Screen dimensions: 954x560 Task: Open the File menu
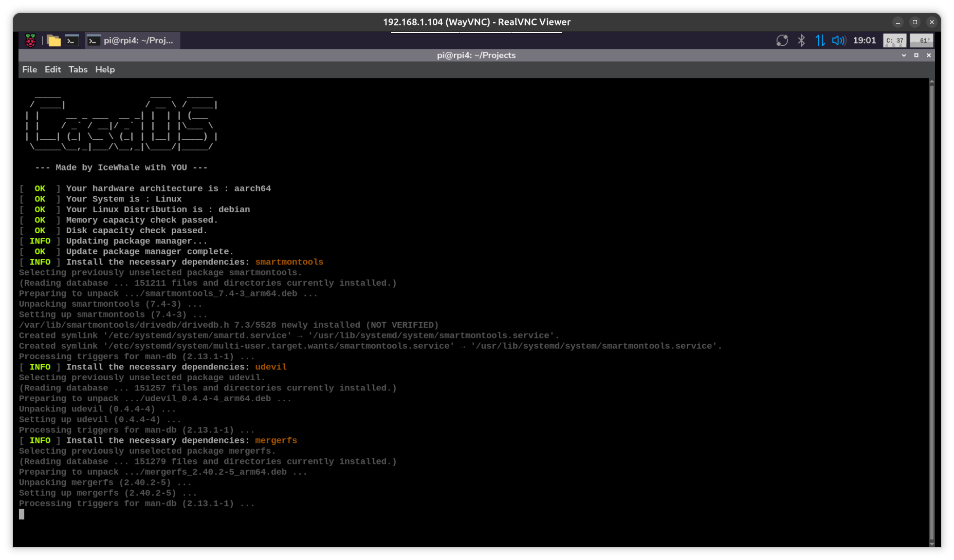[x=29, y=69]
